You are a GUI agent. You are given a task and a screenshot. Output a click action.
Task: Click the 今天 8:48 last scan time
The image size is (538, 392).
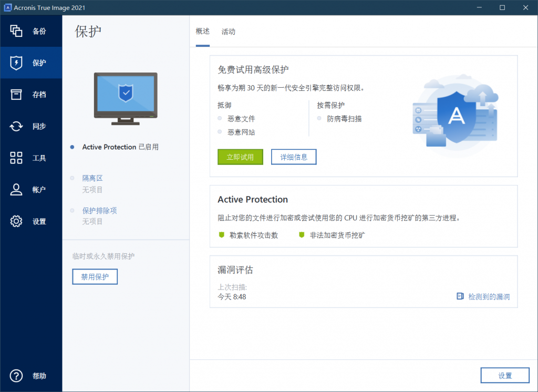click(x=232, y=297)
